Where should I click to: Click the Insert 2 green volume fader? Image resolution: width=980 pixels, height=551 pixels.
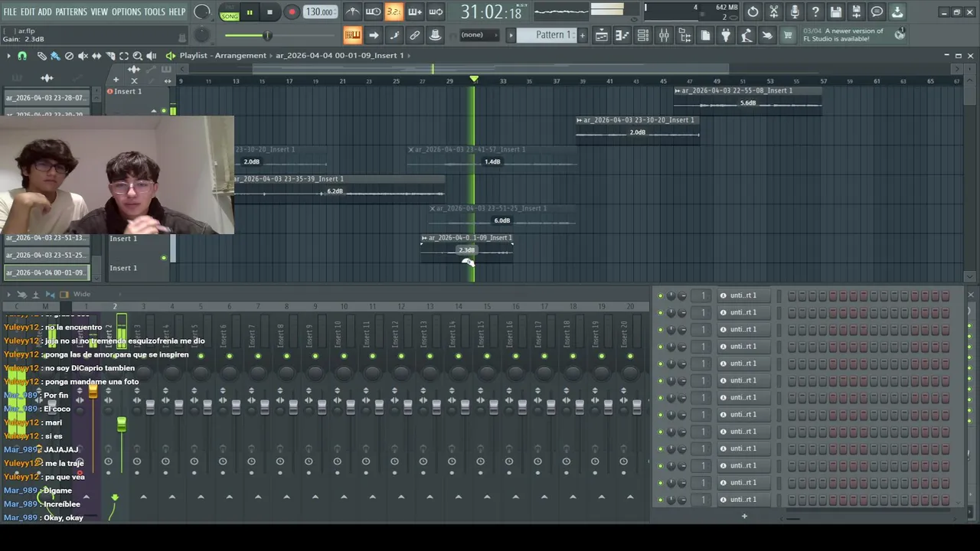(121, 423)
